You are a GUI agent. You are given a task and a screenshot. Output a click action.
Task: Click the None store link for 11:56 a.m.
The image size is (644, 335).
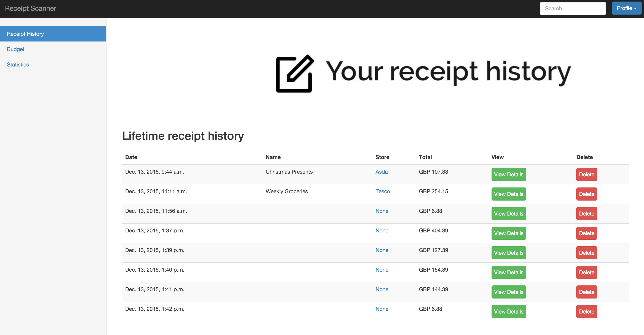[x=382, y=211]
